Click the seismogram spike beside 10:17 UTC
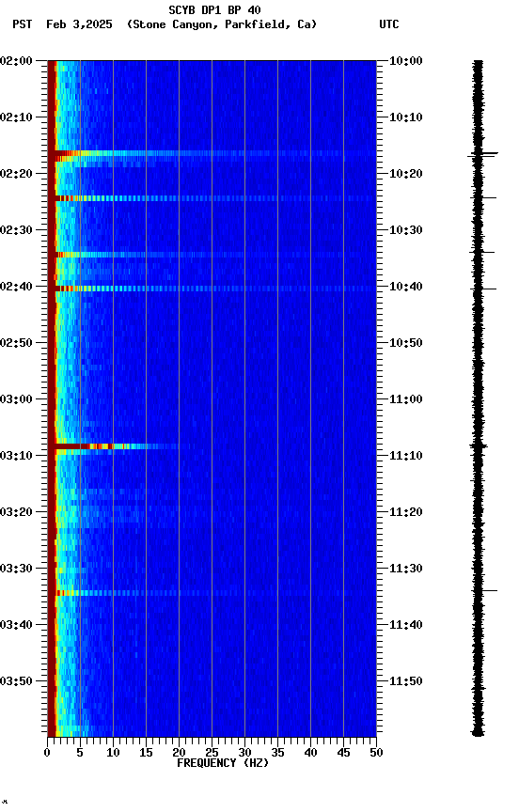 (x=482, y=154)
